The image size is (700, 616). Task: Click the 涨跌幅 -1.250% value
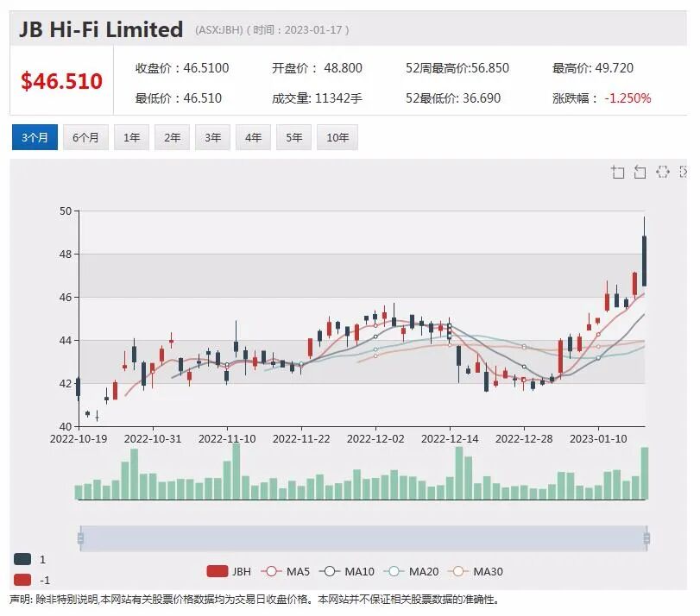pos(602,97)
